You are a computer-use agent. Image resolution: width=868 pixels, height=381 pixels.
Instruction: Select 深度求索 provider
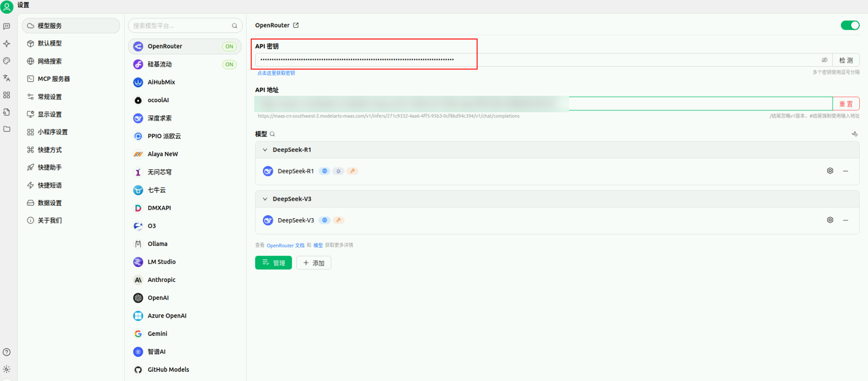tap(184, 118)
